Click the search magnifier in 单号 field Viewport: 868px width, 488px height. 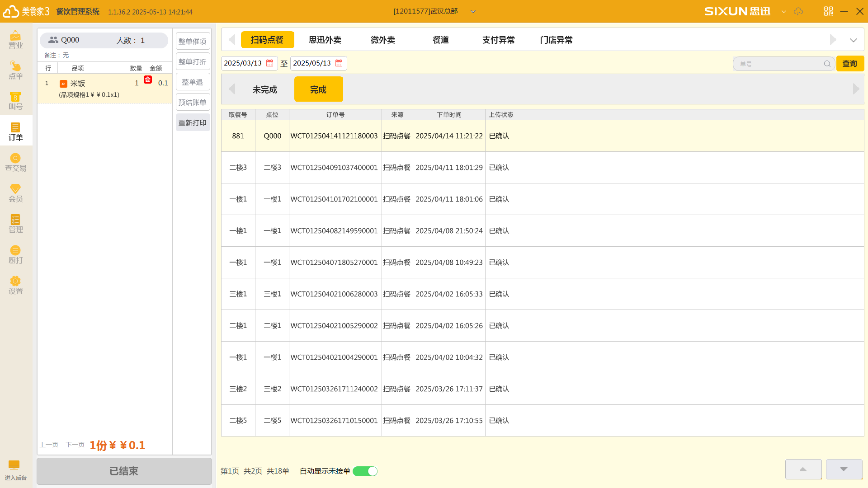(827, 64)
